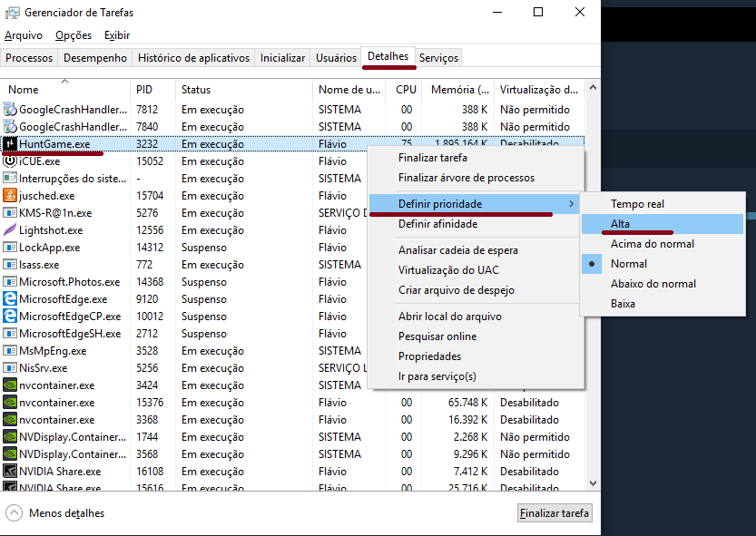Choose Criar arquivo de despejo

tap(475, 290)
